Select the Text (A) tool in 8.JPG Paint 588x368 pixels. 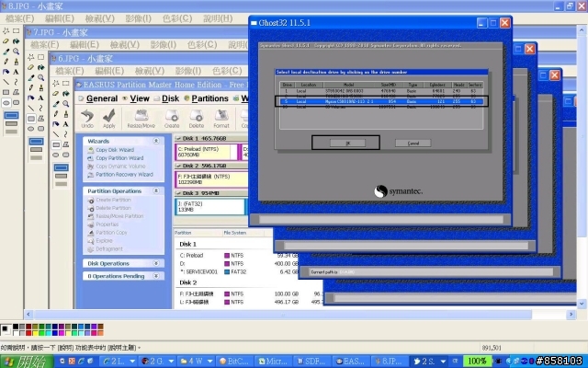pyautogui.click(x=17, y=72)
